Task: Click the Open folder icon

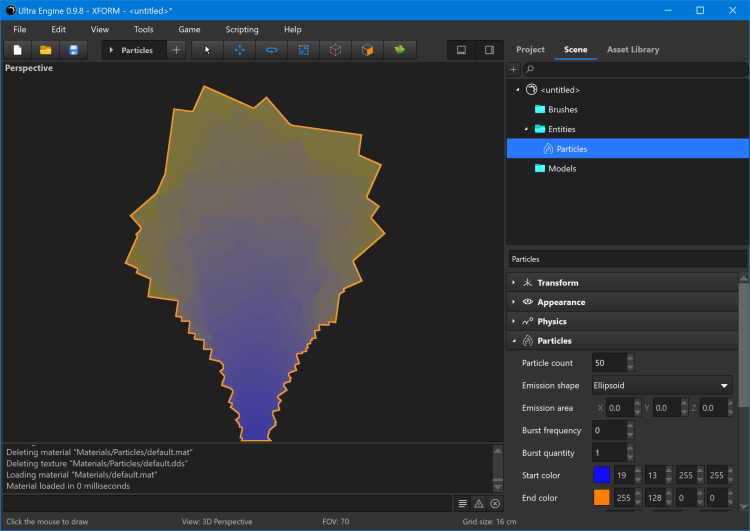Action: 45,50
